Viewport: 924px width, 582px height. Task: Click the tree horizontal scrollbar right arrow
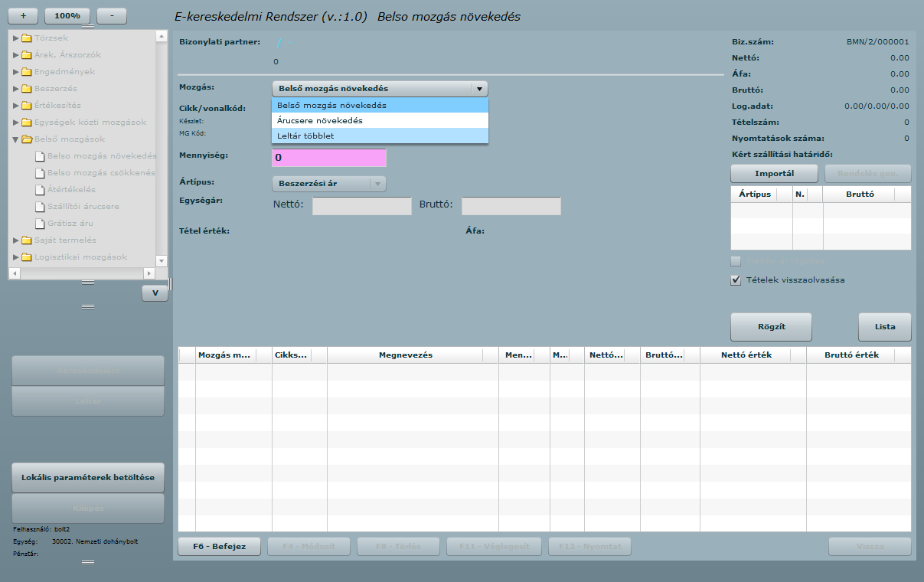pos(149,273)
